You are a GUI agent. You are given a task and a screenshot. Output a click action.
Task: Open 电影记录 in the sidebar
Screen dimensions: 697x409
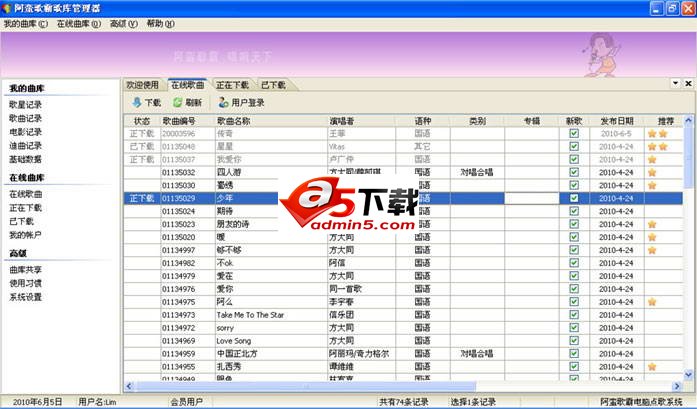[x=25, y=132]
